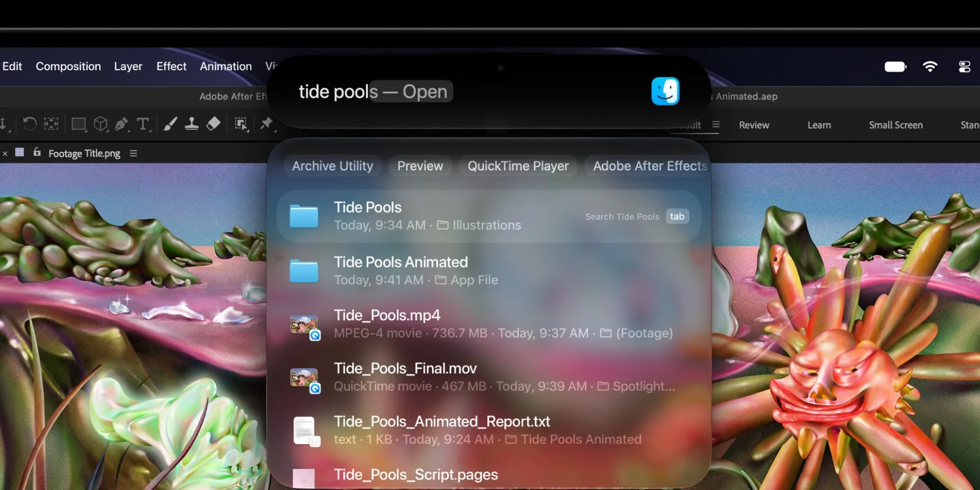Screen dimensions: 980x490
Task: Select the Puppet Pin tool
Action: (x=267, y=123)
